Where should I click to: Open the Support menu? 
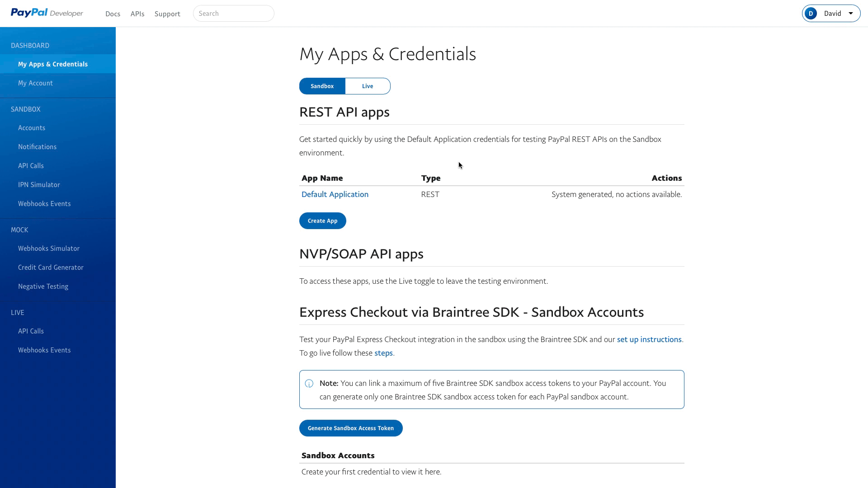point(167,14)
